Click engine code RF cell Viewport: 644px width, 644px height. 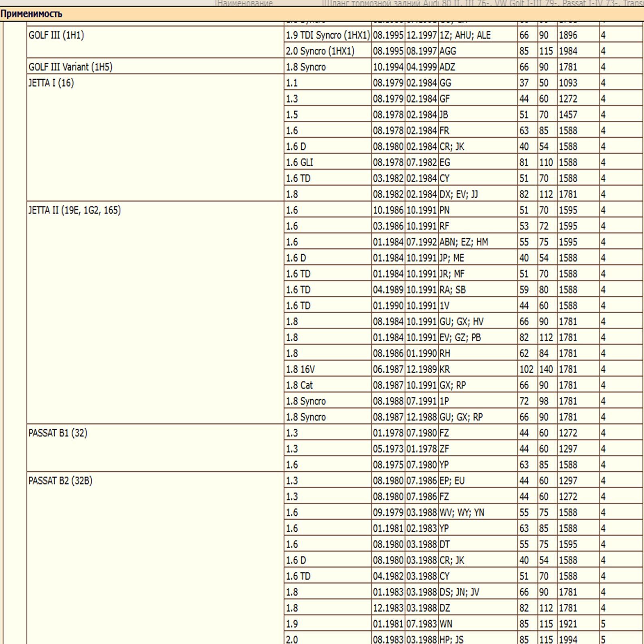(x=478, y=226)
